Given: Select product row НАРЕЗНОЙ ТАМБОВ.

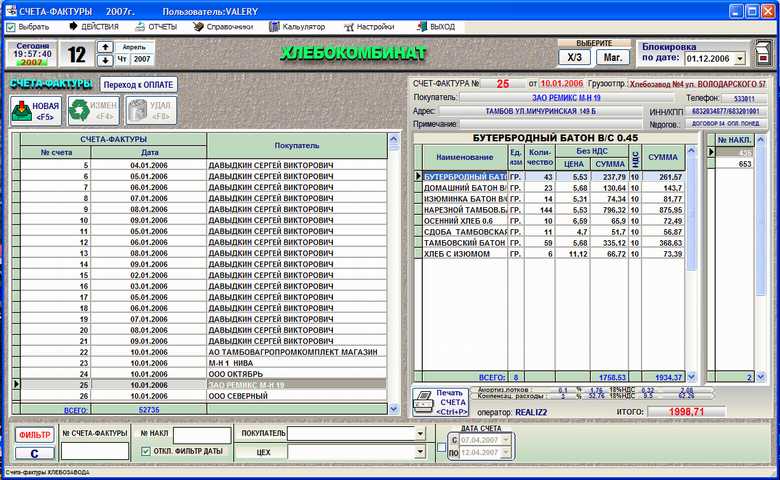Looking at the screenshot, I should point(554,210).
